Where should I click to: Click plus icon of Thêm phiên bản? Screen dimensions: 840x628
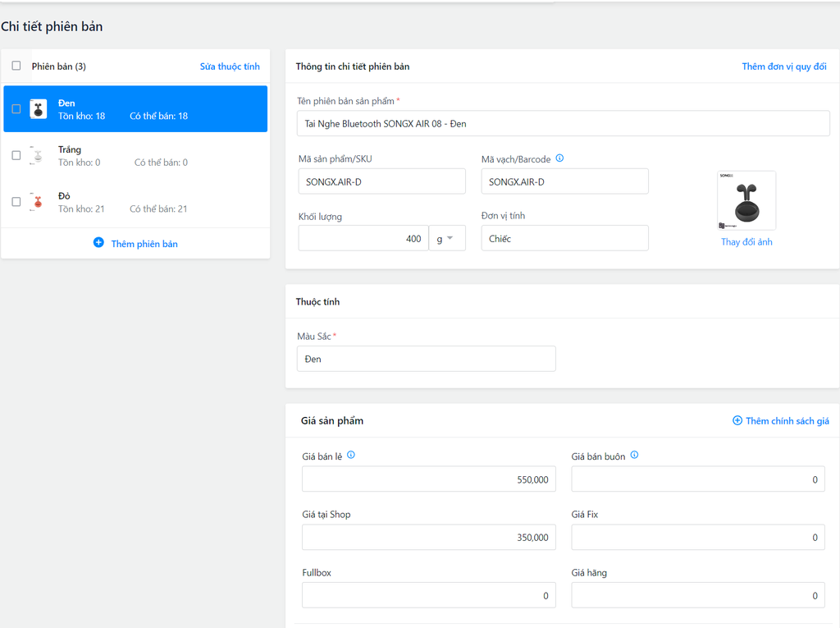(98, 242)
